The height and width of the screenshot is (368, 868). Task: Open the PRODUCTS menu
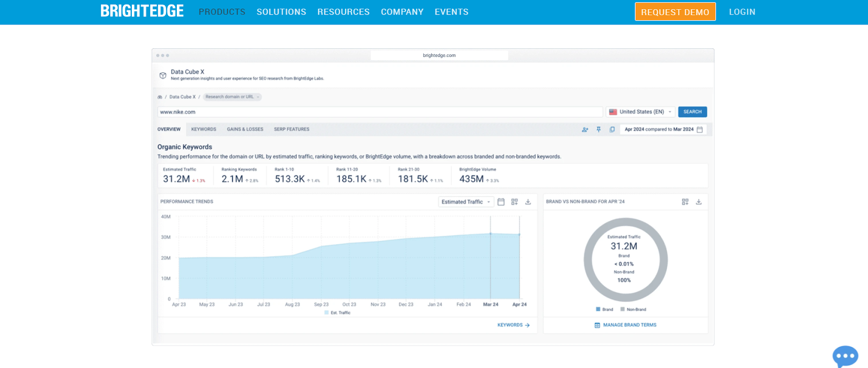coord(222,12)
